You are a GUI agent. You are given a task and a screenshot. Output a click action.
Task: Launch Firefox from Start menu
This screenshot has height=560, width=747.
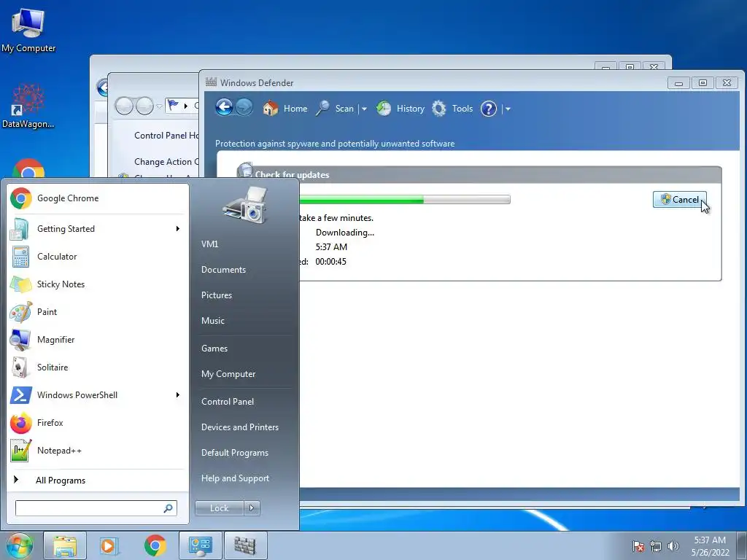tap(96, 423)
